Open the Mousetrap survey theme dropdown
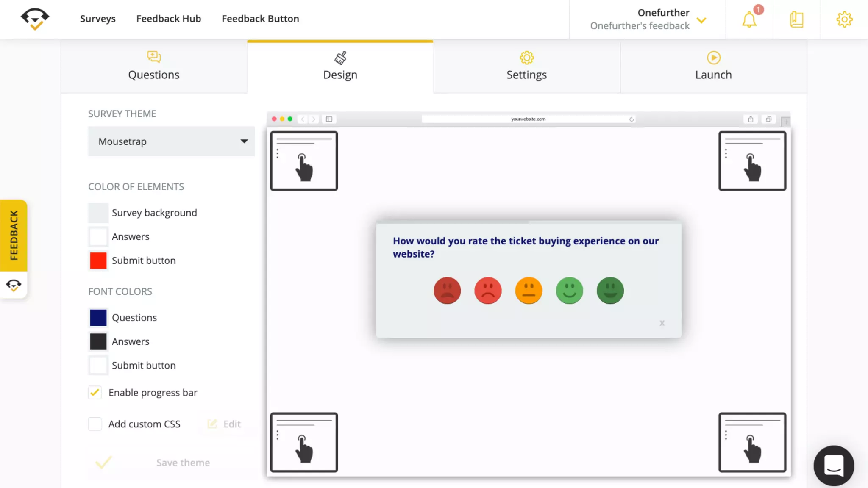The height and width of the screenshot is (488, 868). (171, 141)
